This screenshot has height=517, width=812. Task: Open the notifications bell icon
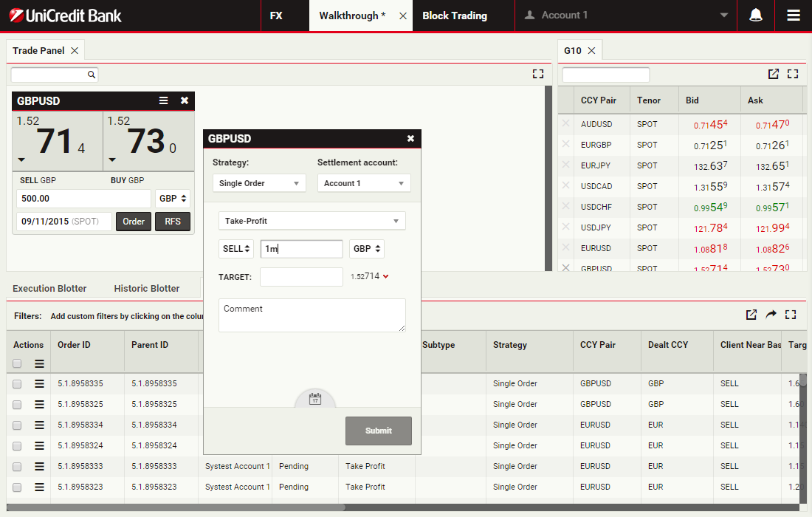point(756,16)
